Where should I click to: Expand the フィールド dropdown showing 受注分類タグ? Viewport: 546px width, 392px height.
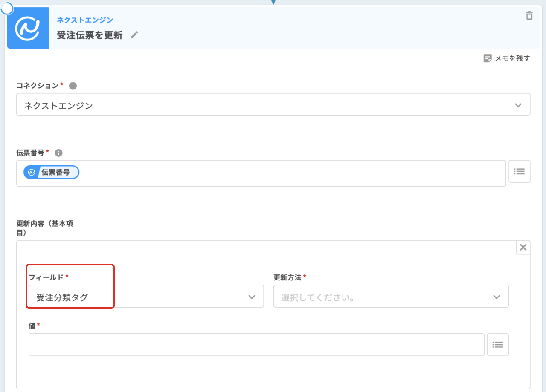tap(146, 297)
